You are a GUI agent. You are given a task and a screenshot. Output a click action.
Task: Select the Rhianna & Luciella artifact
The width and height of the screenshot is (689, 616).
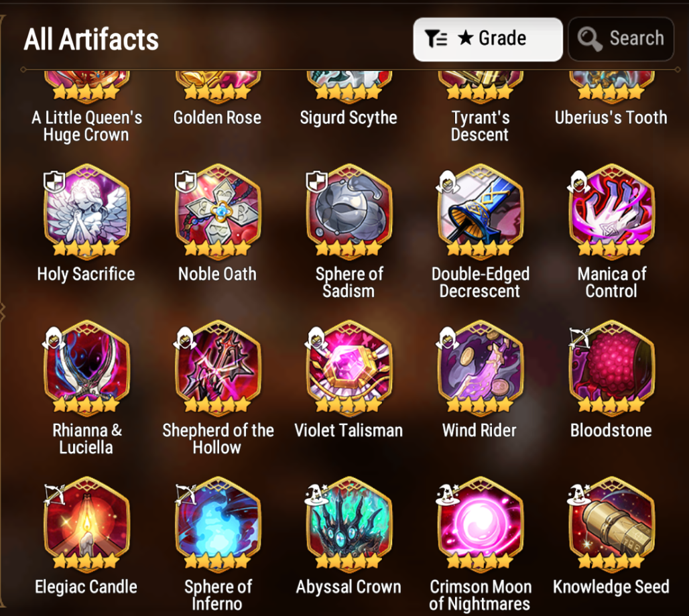[86, 366]
